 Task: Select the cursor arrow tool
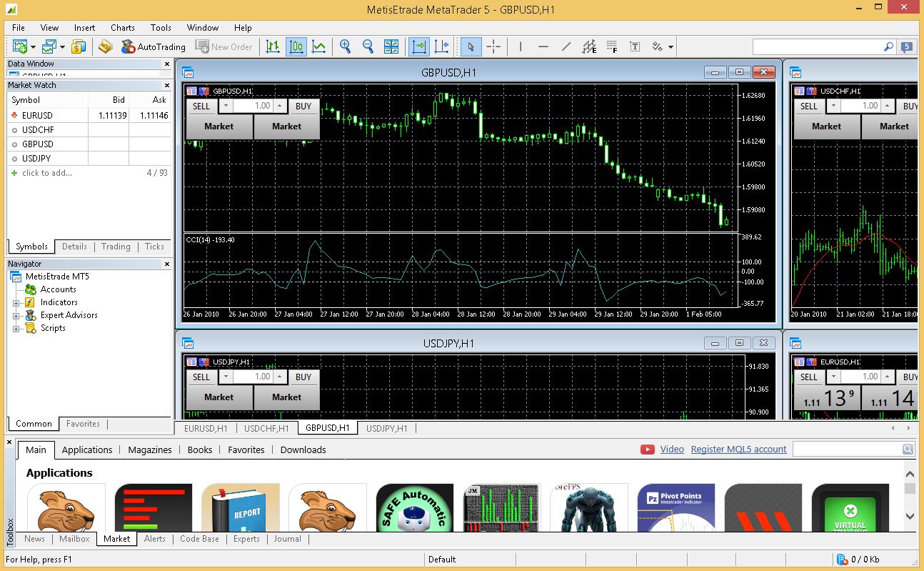[470, 46]
